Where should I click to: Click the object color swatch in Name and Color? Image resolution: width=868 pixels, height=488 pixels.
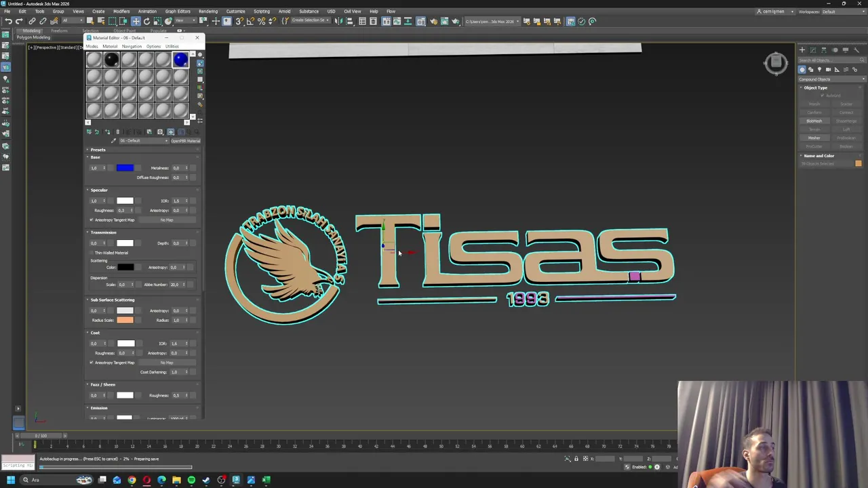click(x=859, y=164)
